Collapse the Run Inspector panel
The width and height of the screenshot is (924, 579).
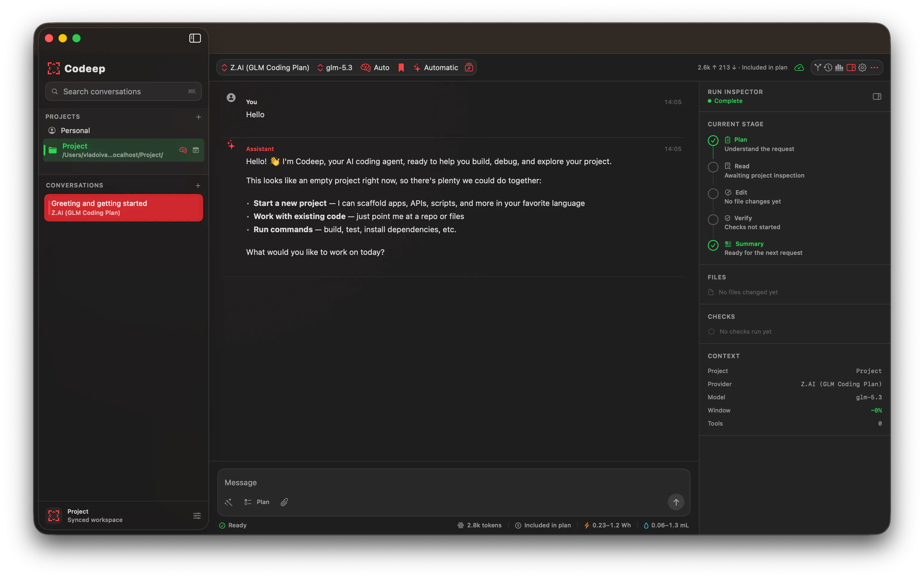click(877, 96)
